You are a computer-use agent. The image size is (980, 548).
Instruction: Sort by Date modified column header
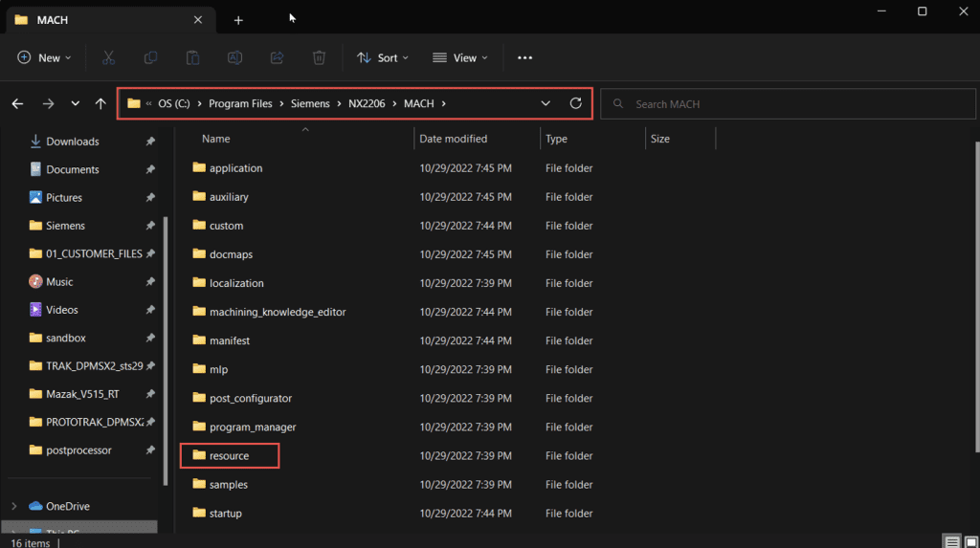[453, 139]
